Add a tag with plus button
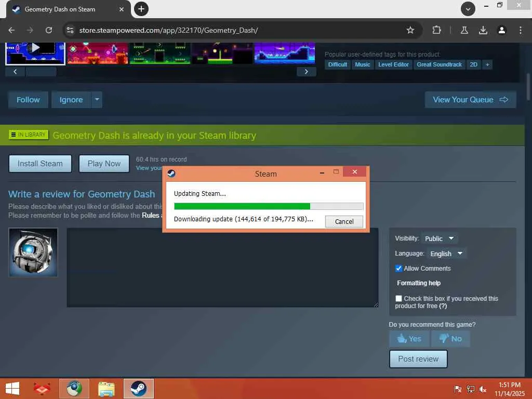The image size is (532, 399). pos(487,64)
